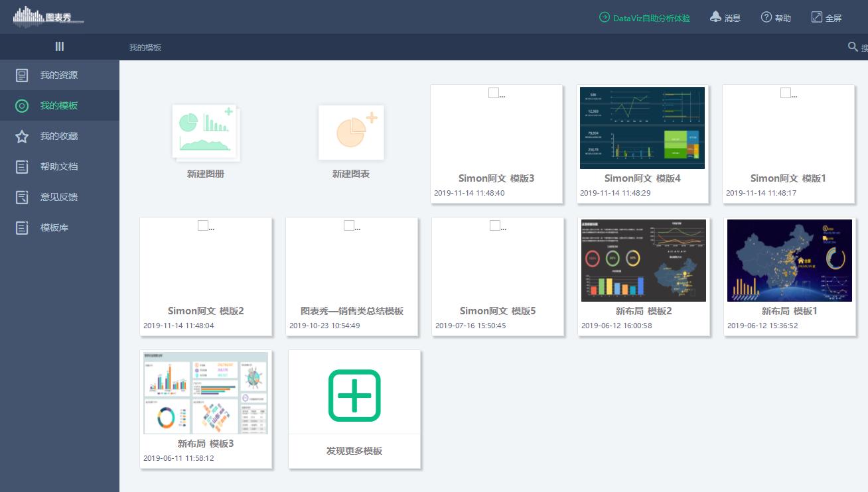Check notifications via the 消息 bell icon
This screenshot has width=868, height=492.
714,17
